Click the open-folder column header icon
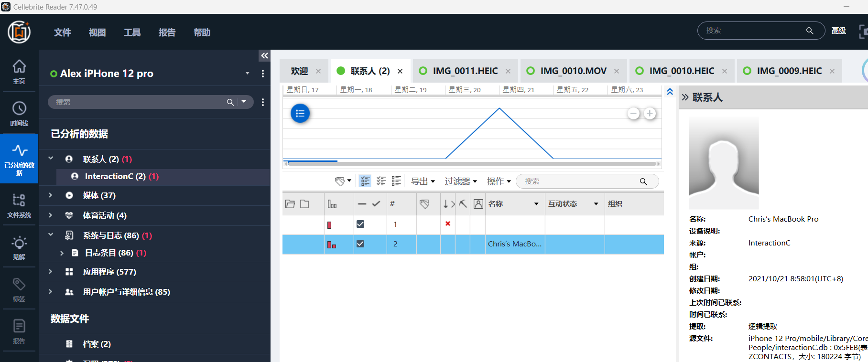868x362 pixels. [x=290, y=204]
